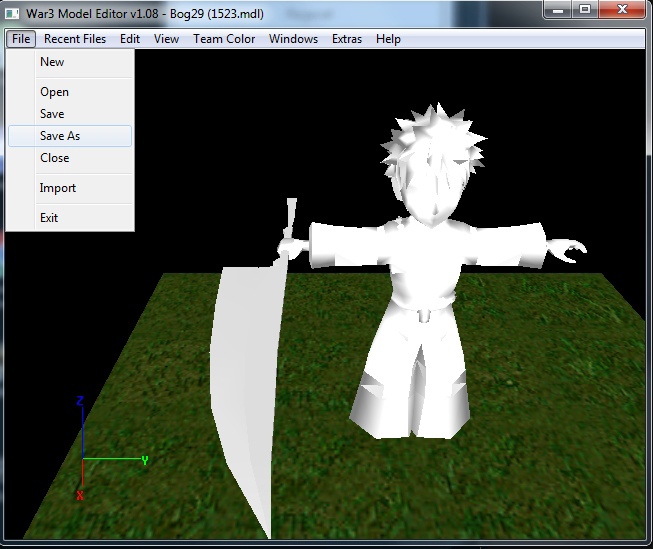Choose Close from the File menu

tap(70, 158)
